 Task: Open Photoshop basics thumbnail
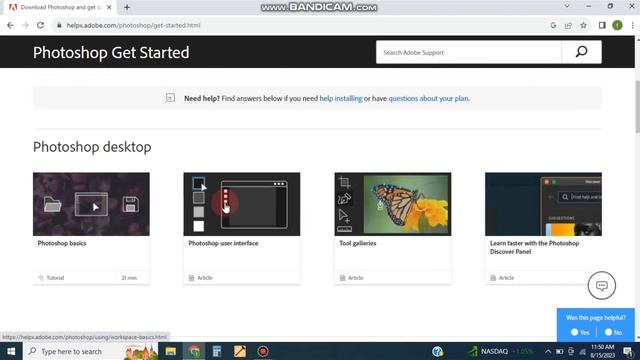click(91, 204)
